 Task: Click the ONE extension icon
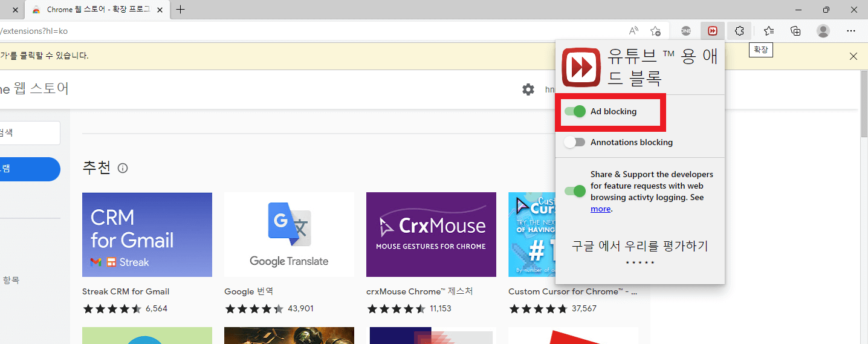pos(686,31)
